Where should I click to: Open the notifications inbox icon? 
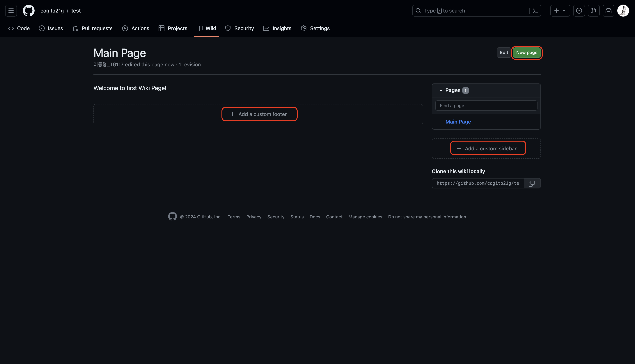point(608,11)
